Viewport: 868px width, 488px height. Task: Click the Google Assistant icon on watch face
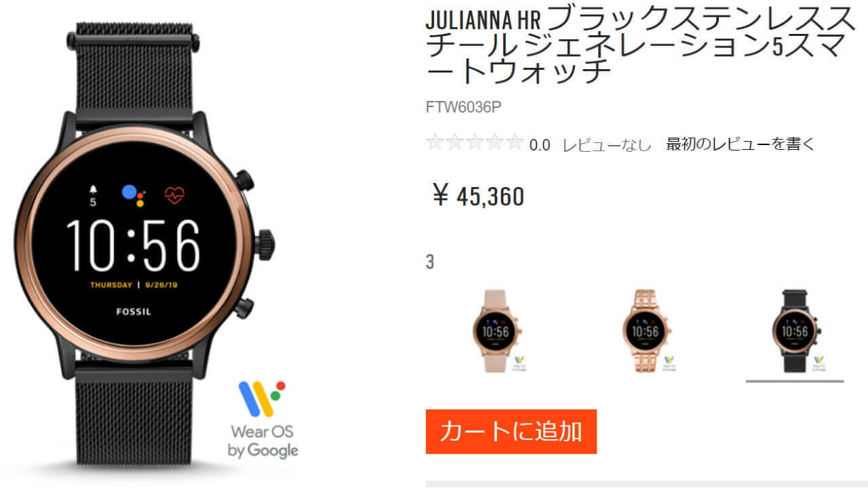tap(133, 195)
